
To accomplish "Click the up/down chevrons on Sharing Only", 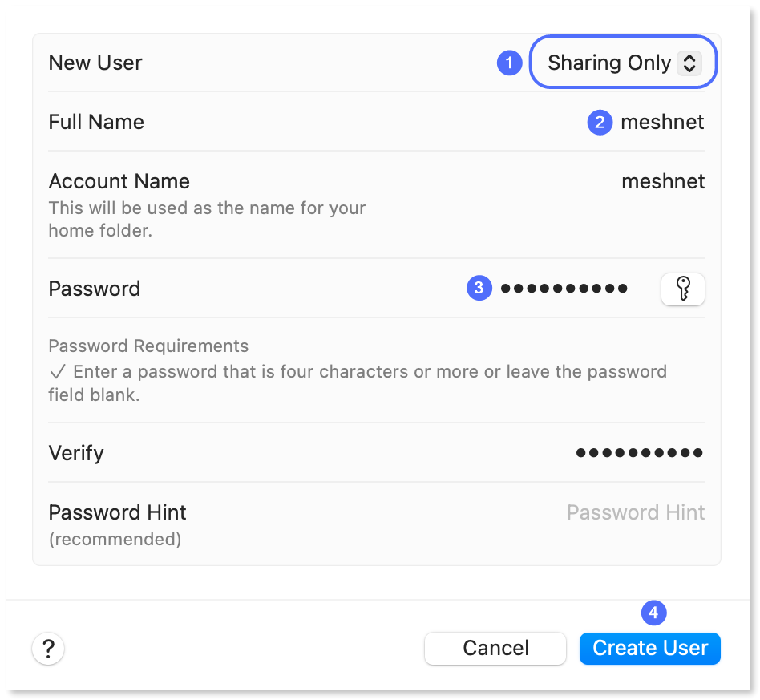I will [690, 63].
